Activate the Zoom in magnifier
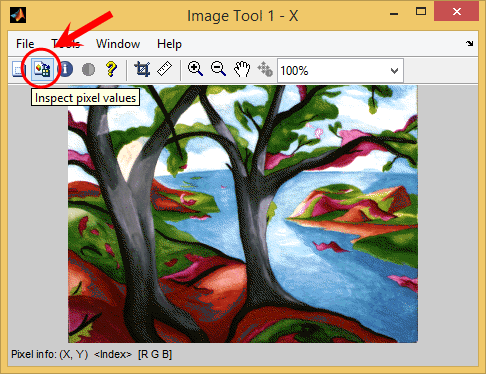Viewport: 486px width, 374px height. pos(195,69)
